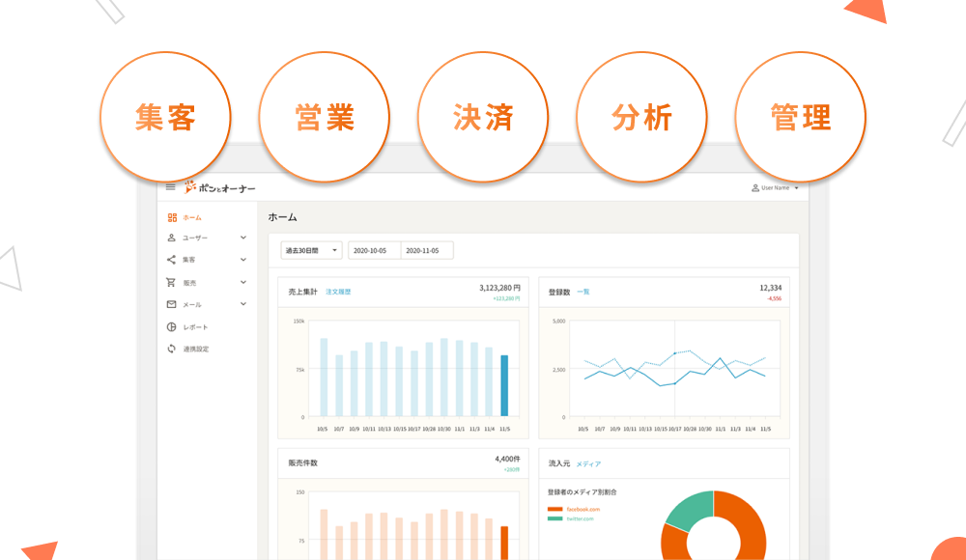This screenshot has height=560, width=966.
Task: Click the 連携設定 sync icon
Action: (172, 349)
